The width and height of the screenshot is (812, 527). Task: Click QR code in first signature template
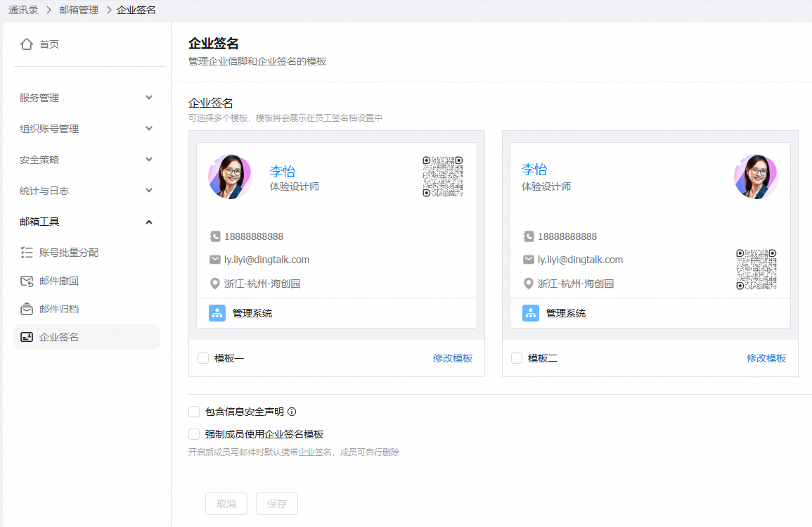point(442,177)
